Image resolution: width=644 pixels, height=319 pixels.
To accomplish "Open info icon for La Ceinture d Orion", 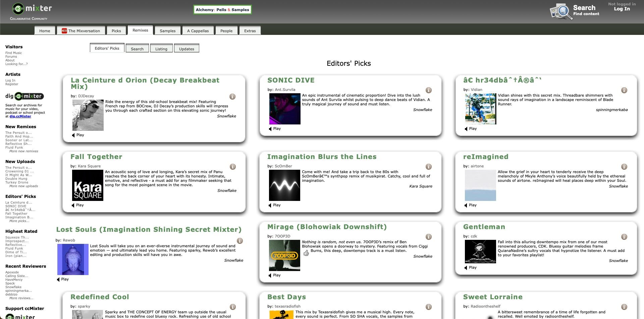I will tap(232, 97).
